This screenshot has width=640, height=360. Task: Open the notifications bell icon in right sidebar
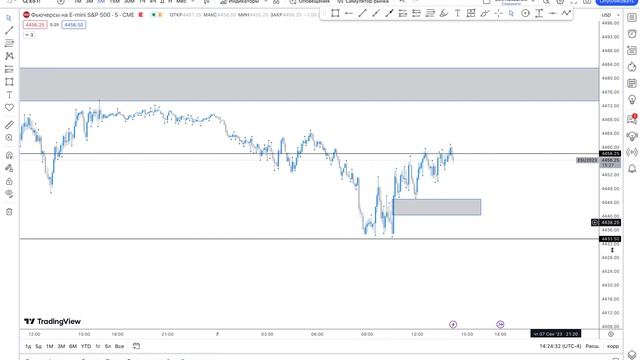(x=632, y=169)
